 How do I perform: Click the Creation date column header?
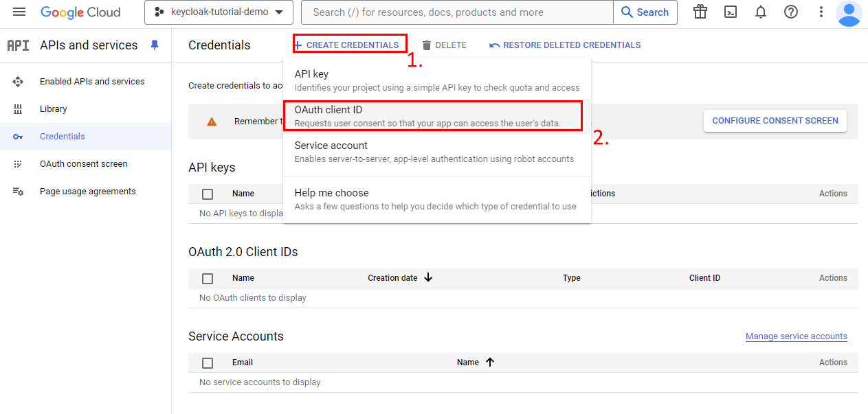click(x=392, y=278)
